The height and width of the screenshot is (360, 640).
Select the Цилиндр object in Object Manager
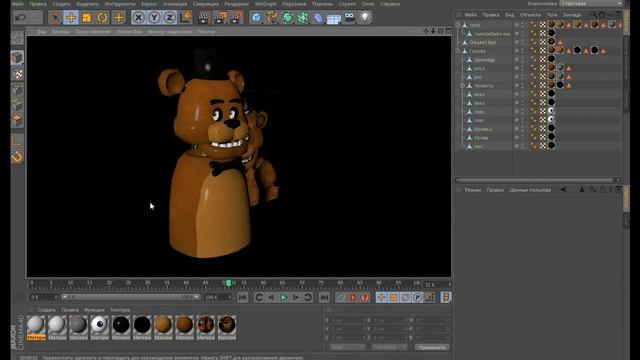(484, 60)
